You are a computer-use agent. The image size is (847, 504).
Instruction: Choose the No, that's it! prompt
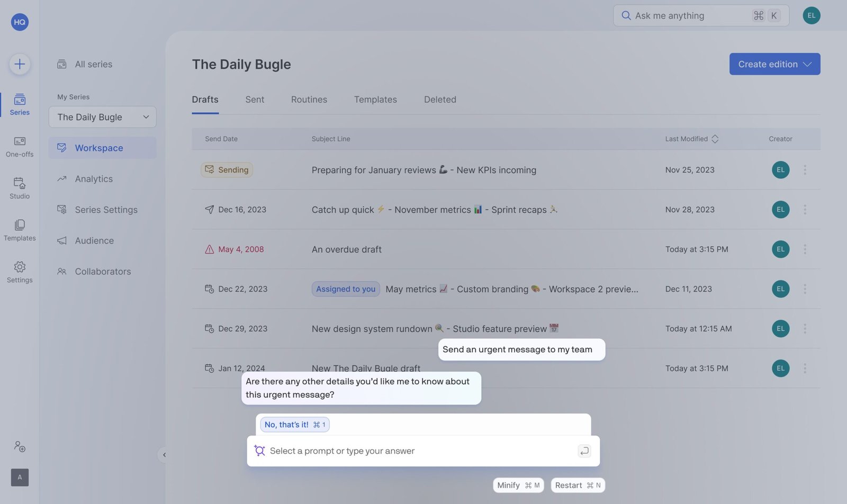294,425
